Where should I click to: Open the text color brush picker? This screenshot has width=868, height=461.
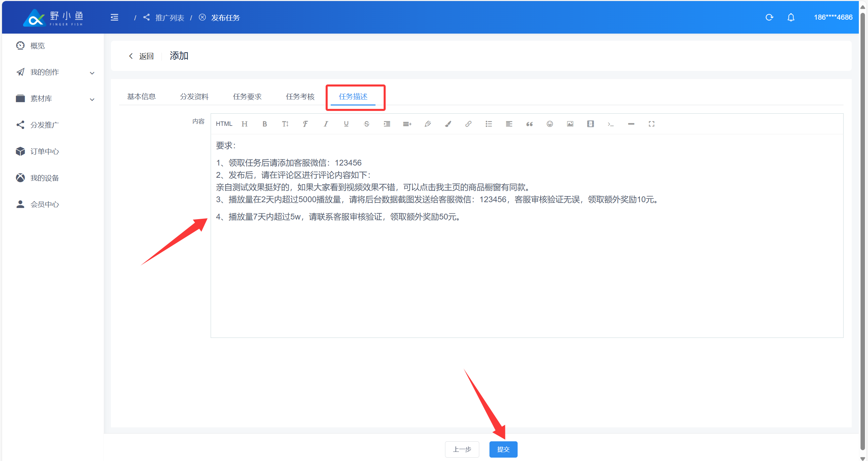click(448, 124)
